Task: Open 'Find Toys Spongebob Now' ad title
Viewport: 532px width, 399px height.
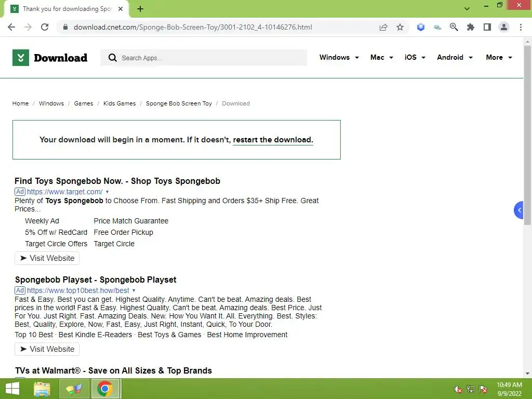Action: [x=117, y=181]
